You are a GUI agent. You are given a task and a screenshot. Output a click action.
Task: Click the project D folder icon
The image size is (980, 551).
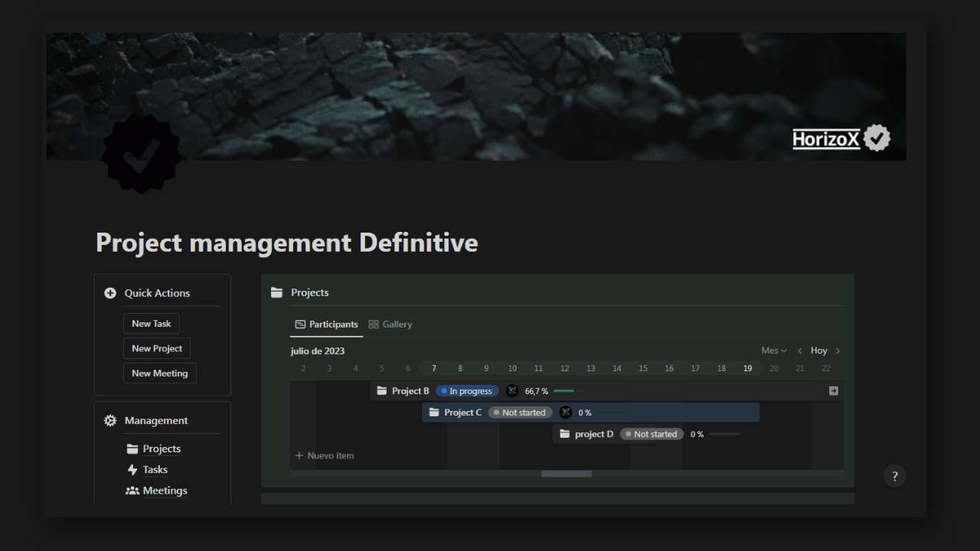pyautogui.click(x=565, y=434)
